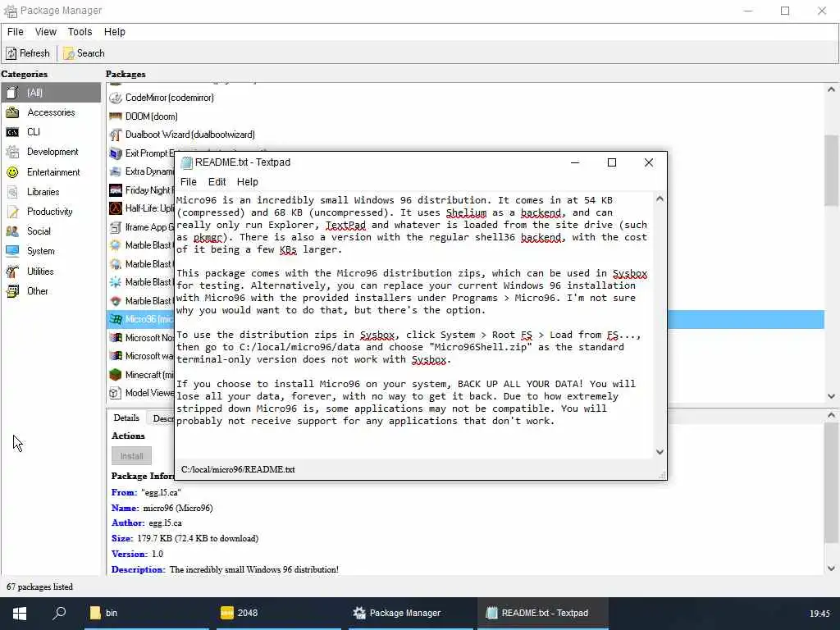Select the Dualboot Wizard package icon
The height and width of the screenshot is (630, 840).
pyautogui.click(x=115, y=135)
